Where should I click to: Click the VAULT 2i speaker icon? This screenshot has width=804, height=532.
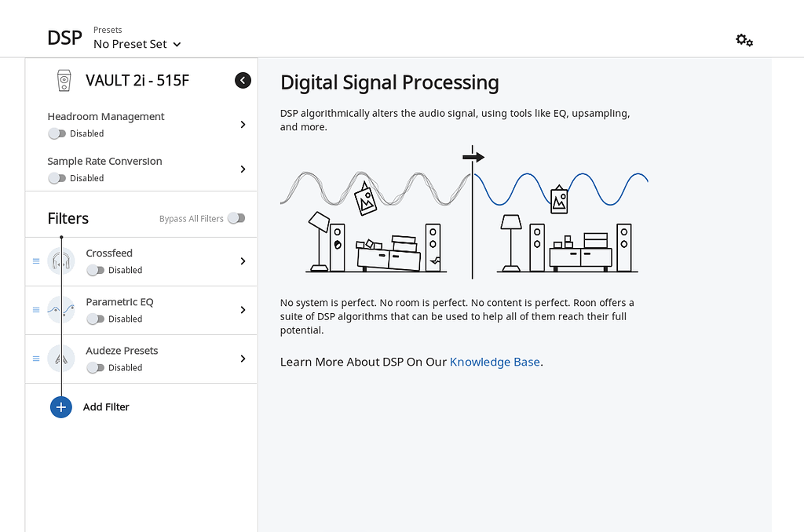coord(64,80)
